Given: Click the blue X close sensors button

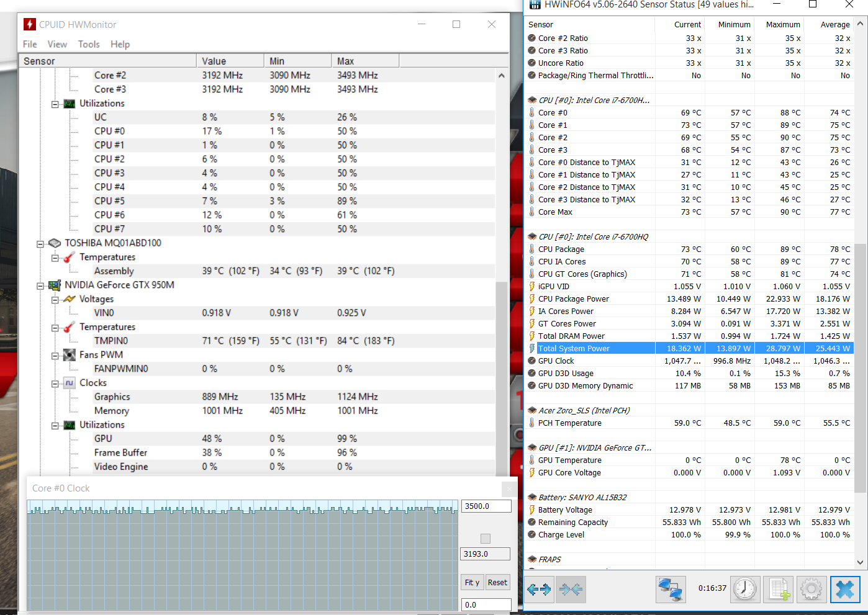Looking at the screenshot, I should pos(845,589).
